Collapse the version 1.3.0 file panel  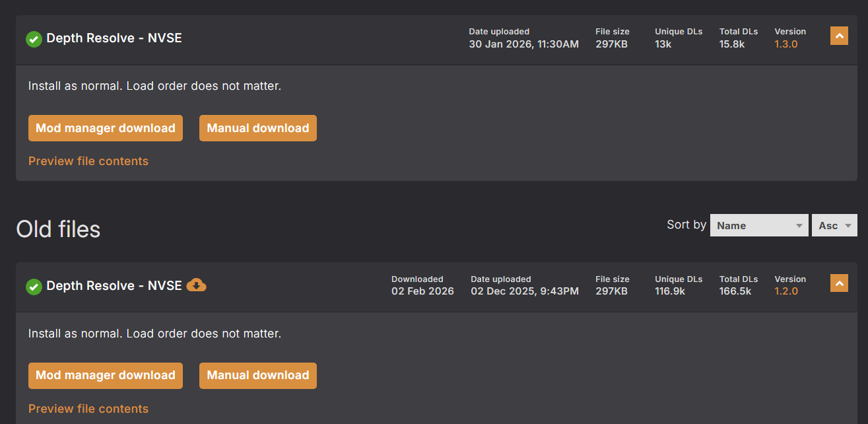[839, 36]
